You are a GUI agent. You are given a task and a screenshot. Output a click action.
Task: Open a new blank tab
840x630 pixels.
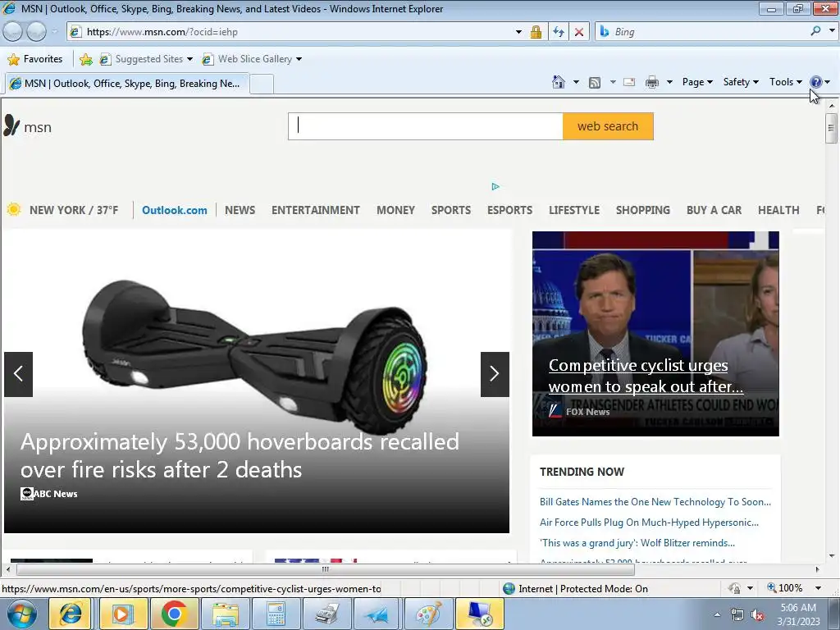(262, 84)
